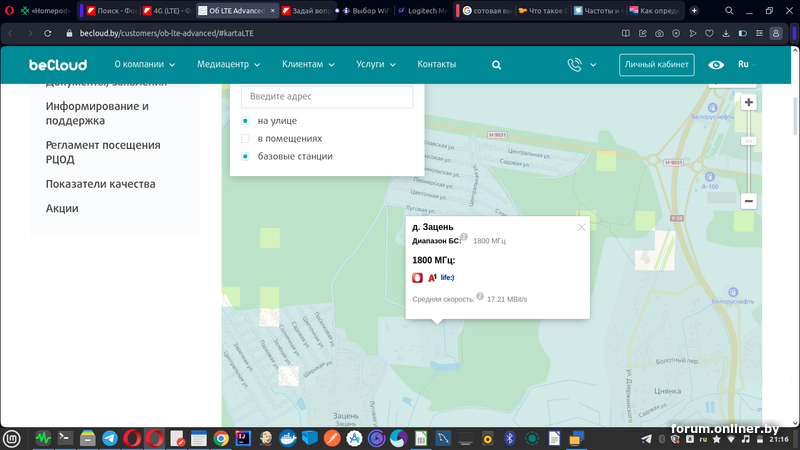This screenshot has width=800, height=450.
Task: Open 'Акции' sidebar link
Action: 62,208
